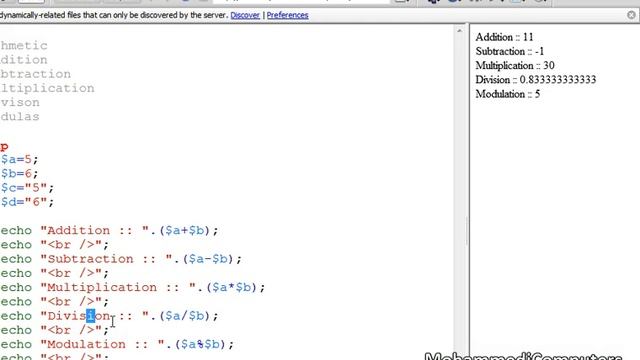
Task: Click the comment line ending "dulas"
Action: point(20,117)
